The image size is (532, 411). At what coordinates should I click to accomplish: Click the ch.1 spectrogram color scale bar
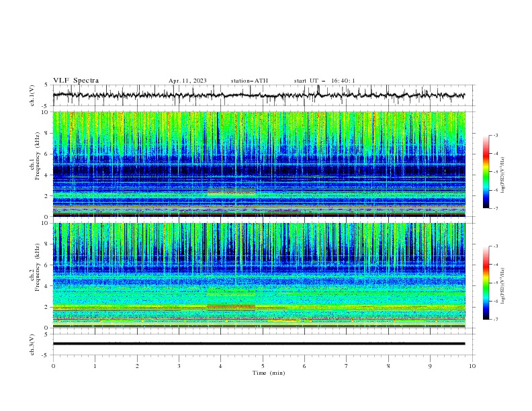tap(486, 172)
